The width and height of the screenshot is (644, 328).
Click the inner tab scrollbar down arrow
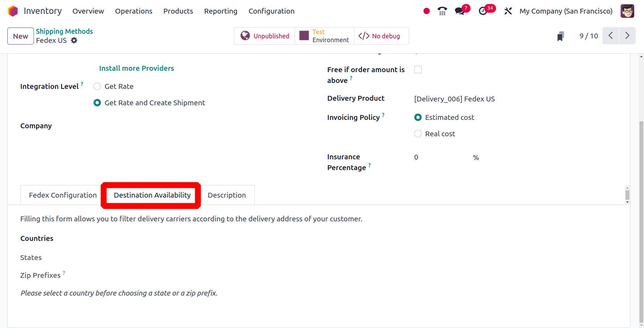627,202
